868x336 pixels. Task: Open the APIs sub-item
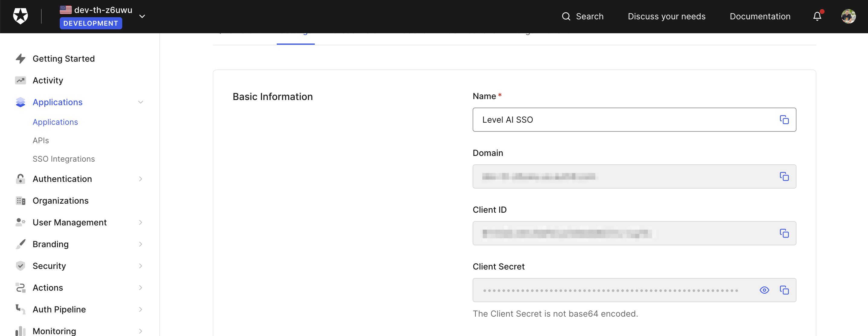point(41,140)
